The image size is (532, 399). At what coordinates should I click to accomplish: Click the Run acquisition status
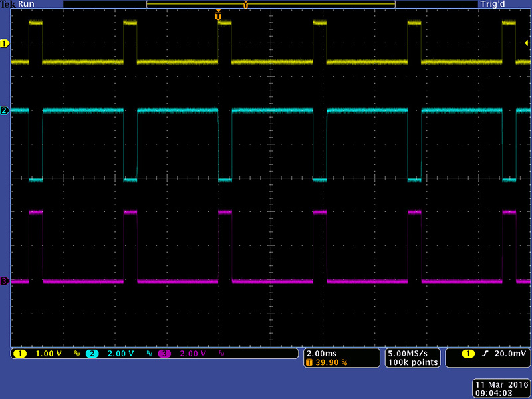[27, 4]
